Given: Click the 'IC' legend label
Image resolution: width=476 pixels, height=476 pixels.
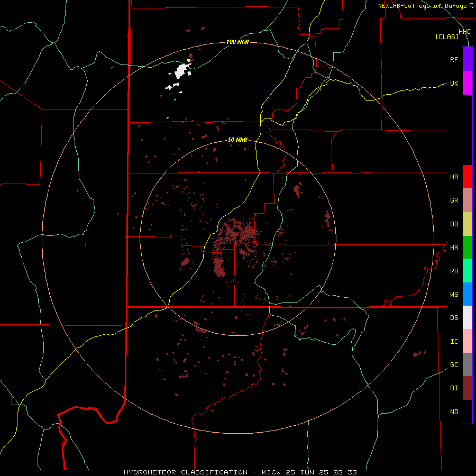Looking at the screenshot, I should [454, 342].
